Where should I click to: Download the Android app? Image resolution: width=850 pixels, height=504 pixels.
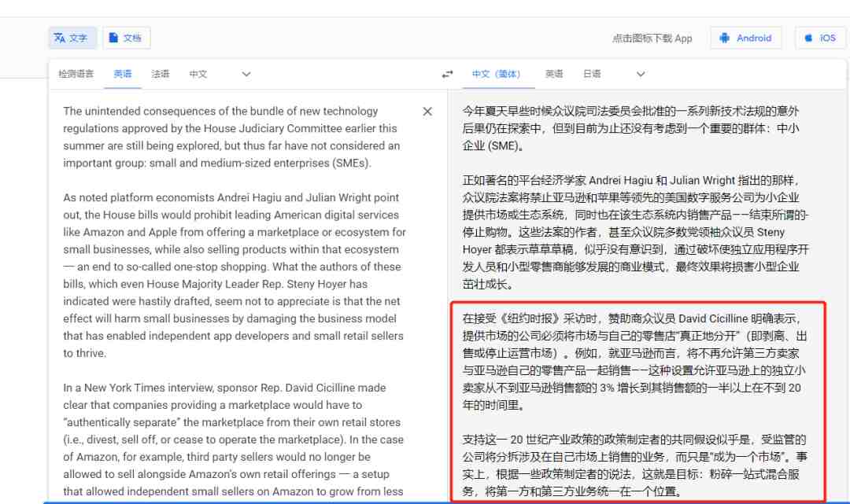(x=746, y=38)
